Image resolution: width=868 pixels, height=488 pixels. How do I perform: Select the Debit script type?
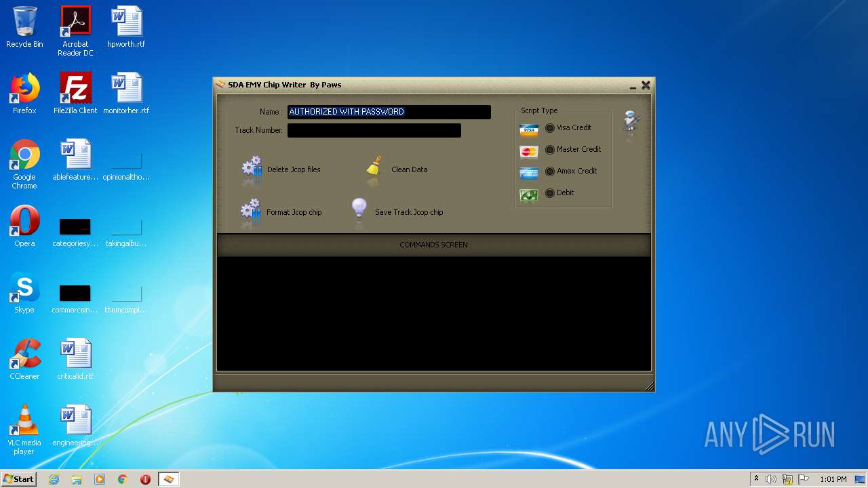(x=550, y=193)
